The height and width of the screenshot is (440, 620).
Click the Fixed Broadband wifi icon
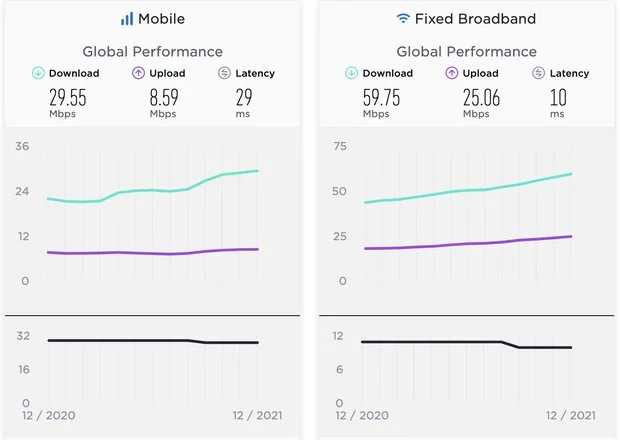(x=404, y=18)
